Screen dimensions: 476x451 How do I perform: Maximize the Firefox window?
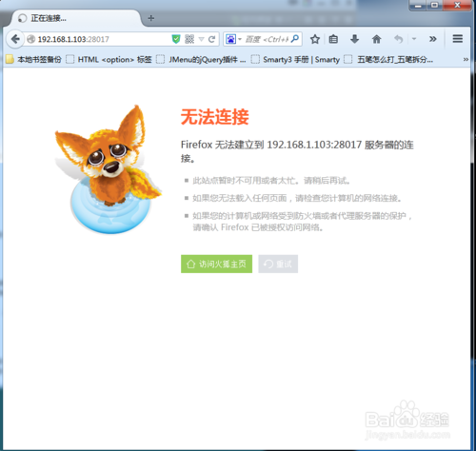pyautogui.click(x=434, y=6)
